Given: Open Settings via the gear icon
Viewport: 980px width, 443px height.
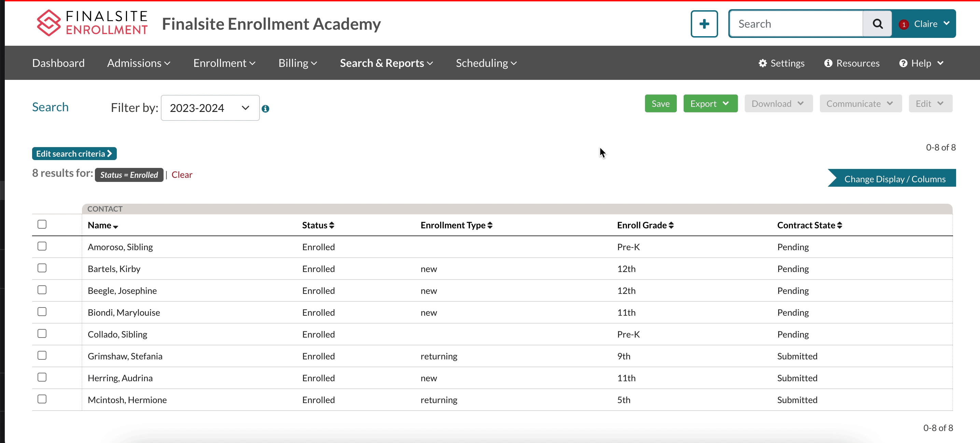Looking at the screenshot, I should coord(762,63).
